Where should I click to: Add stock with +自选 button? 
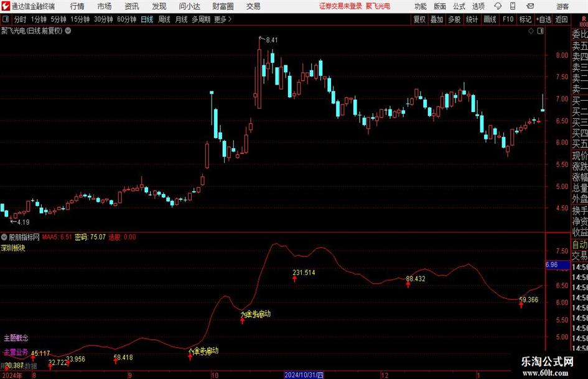(543, 19)
